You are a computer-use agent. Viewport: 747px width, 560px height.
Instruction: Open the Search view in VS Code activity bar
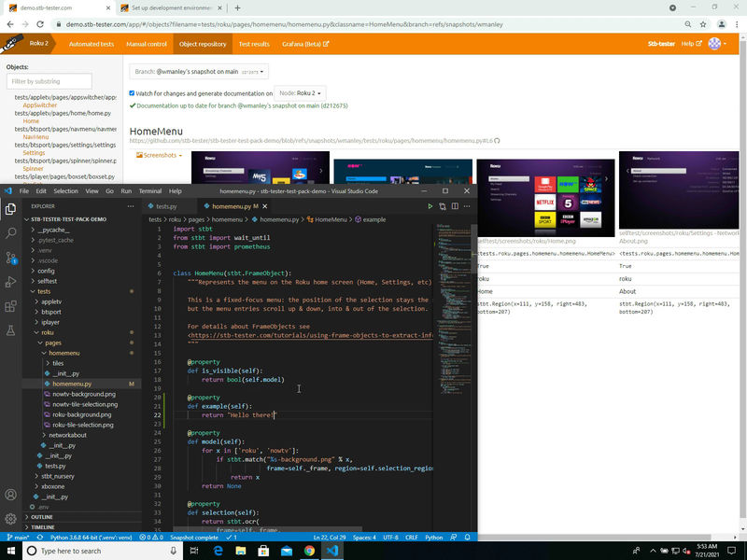10,232
